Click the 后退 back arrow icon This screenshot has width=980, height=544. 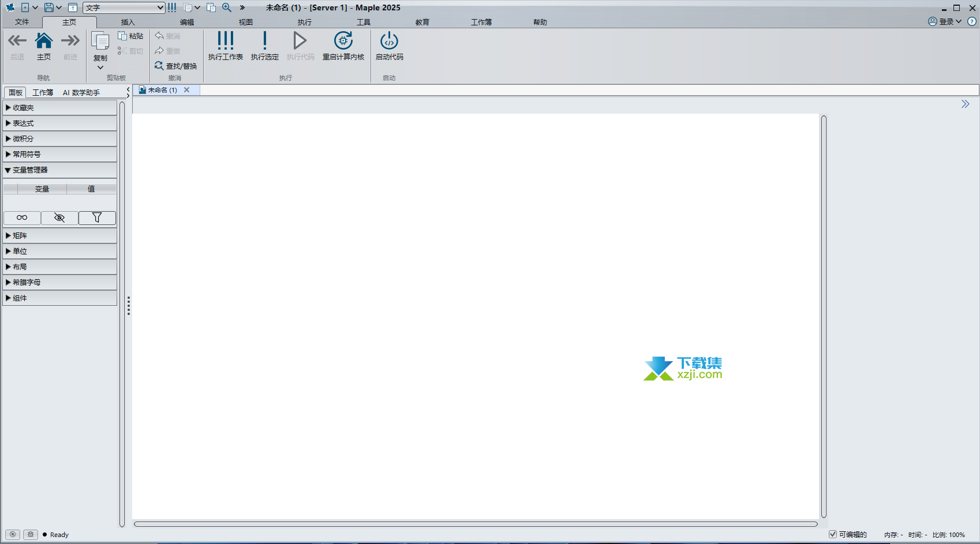click(17, 40)
